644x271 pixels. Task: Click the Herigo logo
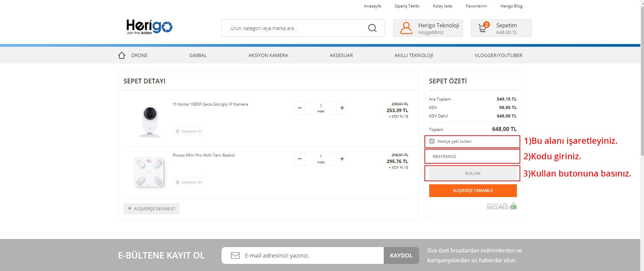(x=149, y=27)
